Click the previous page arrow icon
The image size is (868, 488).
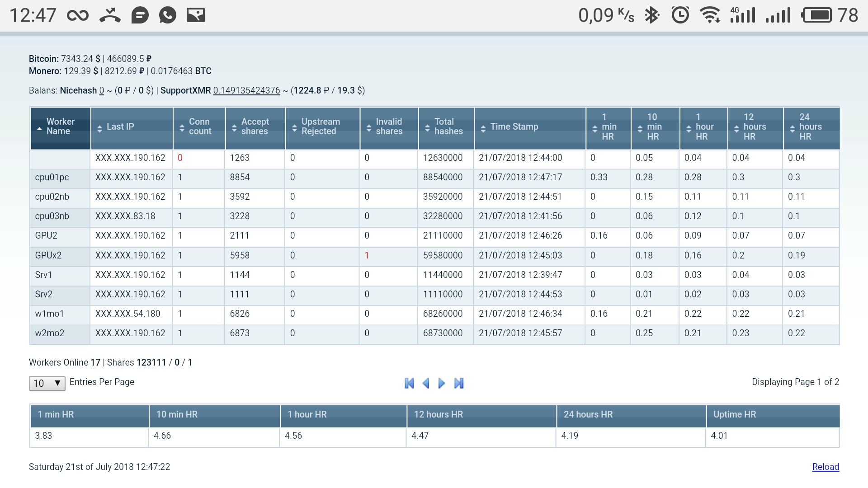click(x=425, y=383)
